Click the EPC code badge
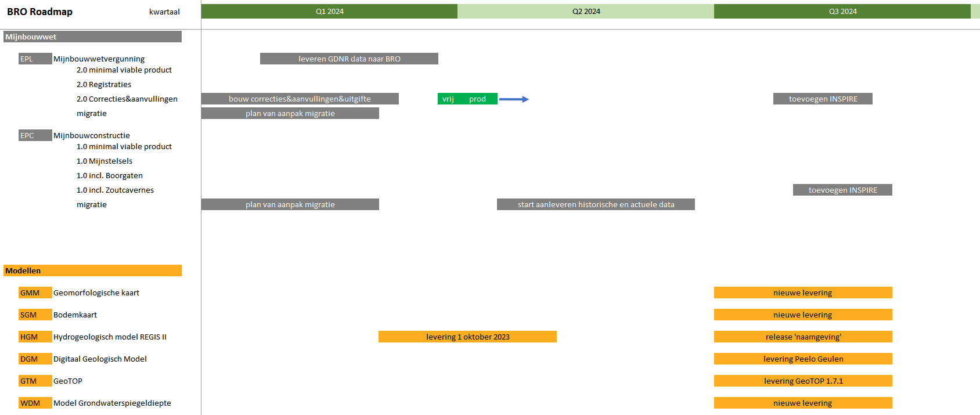 point(35,136)
